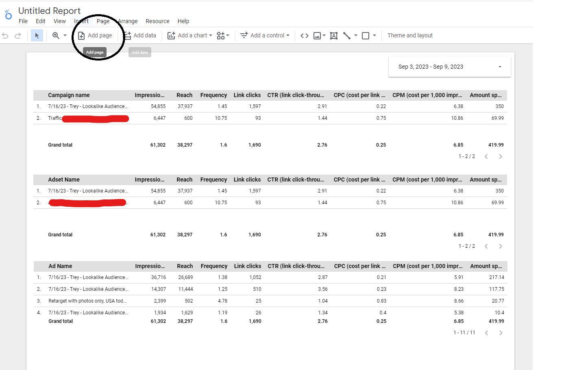Choose the line drawing tool

(x=347, y=36)
